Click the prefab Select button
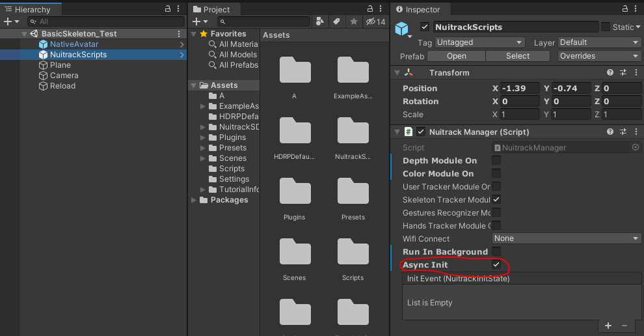This screenshot has width=644, height=336. (518, 56)
